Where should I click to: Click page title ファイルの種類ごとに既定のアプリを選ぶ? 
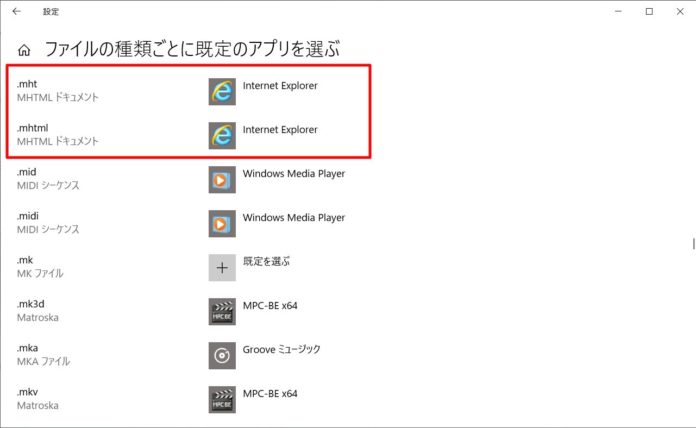click(192, 49)
